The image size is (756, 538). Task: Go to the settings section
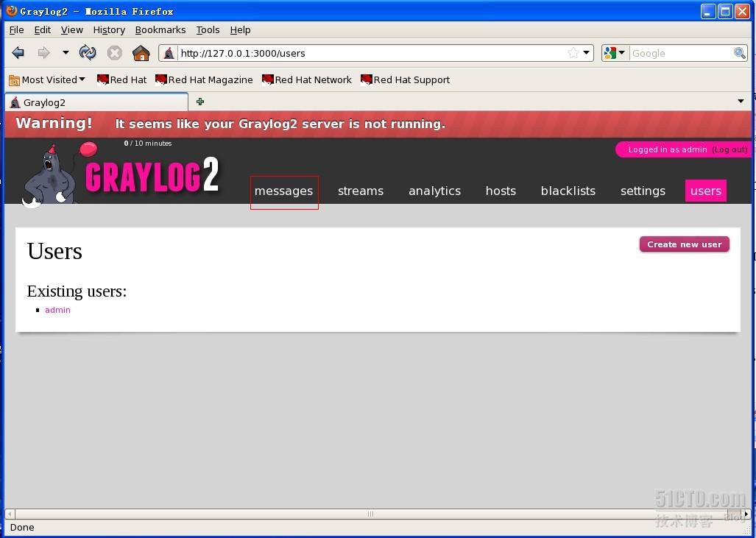coord(643,191)
